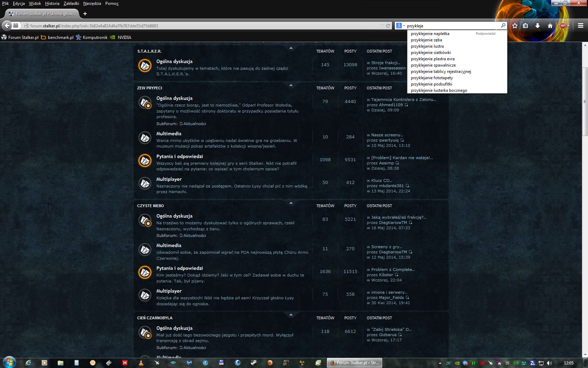This screenshot has height=368, width=588.
Task: Reload the page using the refresh icon
Action: 388,26
